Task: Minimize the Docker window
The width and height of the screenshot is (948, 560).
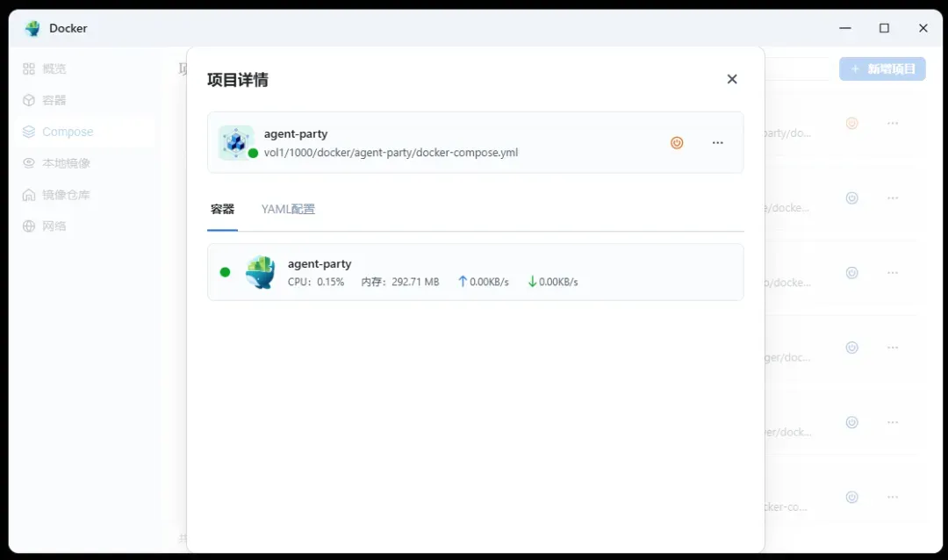Action: click(x=845, y=28)
